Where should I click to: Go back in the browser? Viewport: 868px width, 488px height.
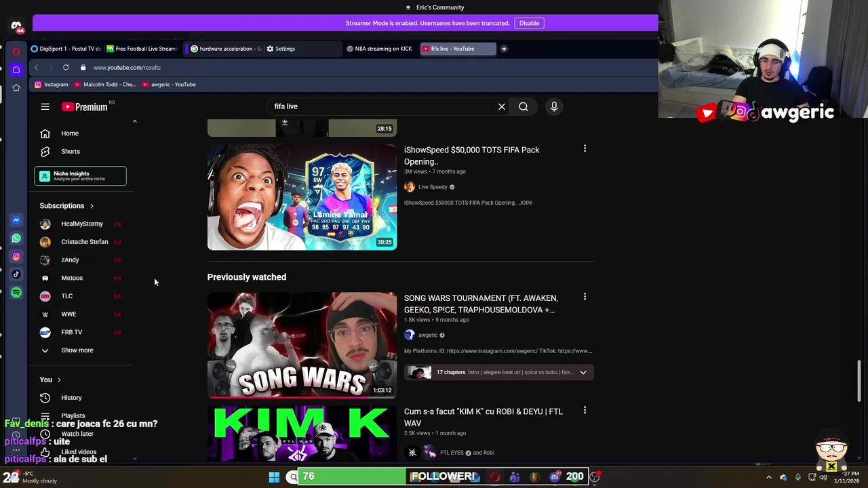pos(36,67)
